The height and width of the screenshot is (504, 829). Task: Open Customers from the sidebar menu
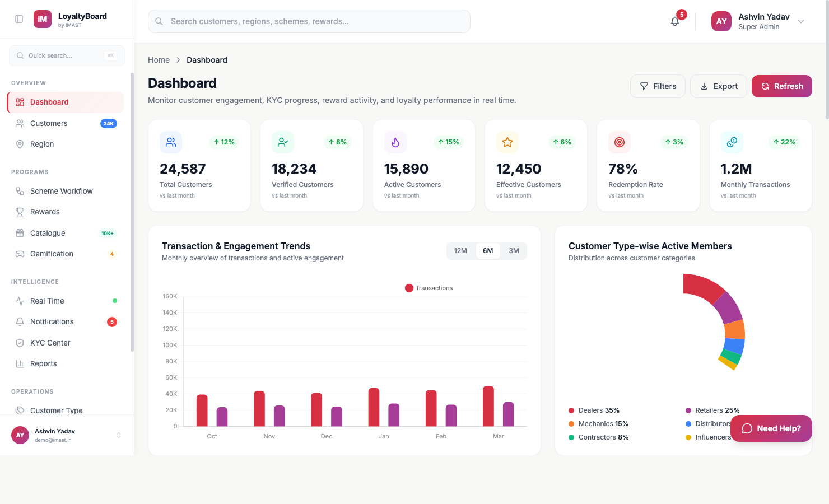point(48,123)
